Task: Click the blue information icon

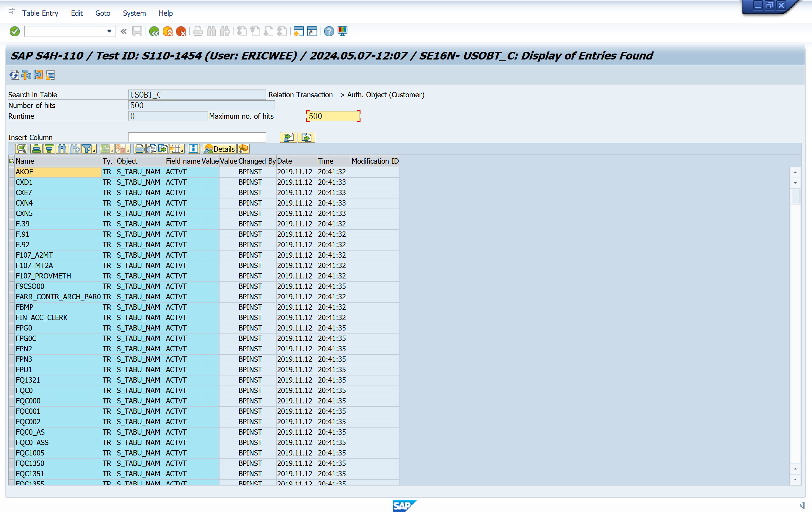Action: [x=193, y=149]
